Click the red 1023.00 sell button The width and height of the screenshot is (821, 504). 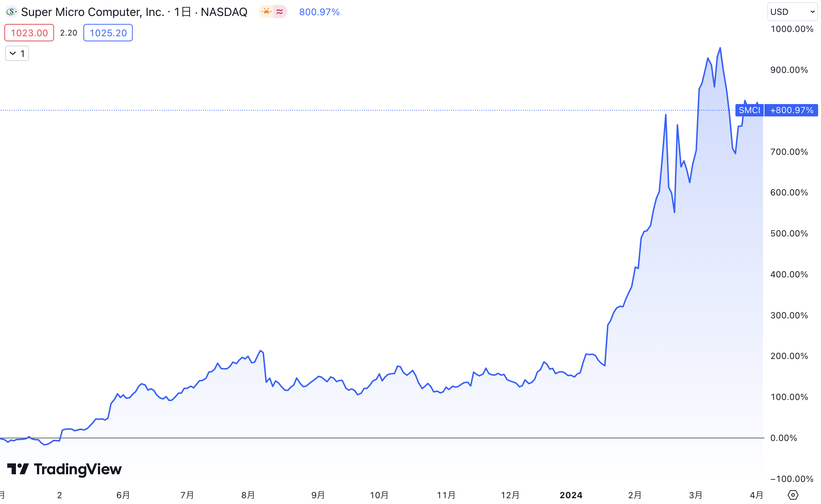pos(29,33)
